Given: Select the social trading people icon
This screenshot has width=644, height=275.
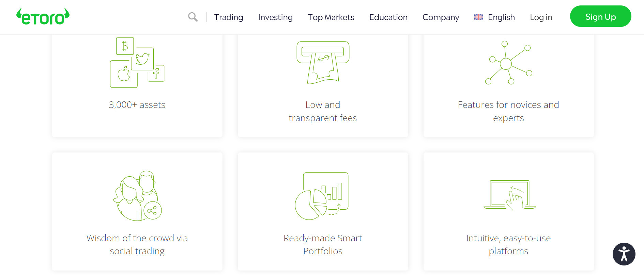Looking at the screenshot, I should (136, 196).
